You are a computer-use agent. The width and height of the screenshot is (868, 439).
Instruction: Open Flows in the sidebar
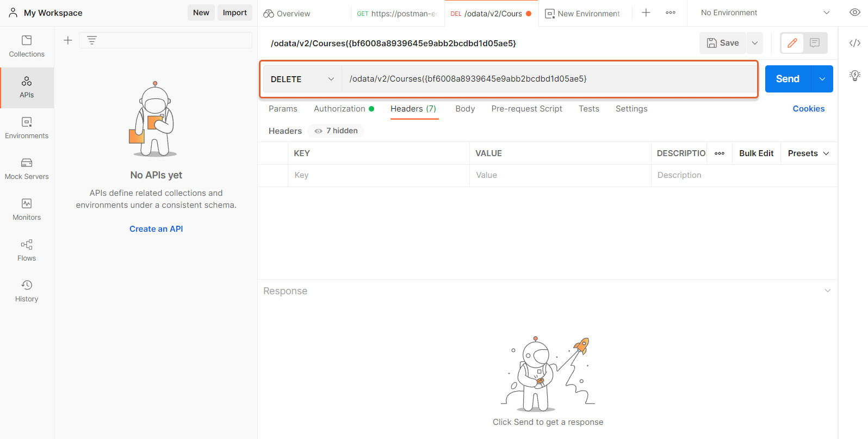[27, 250]
